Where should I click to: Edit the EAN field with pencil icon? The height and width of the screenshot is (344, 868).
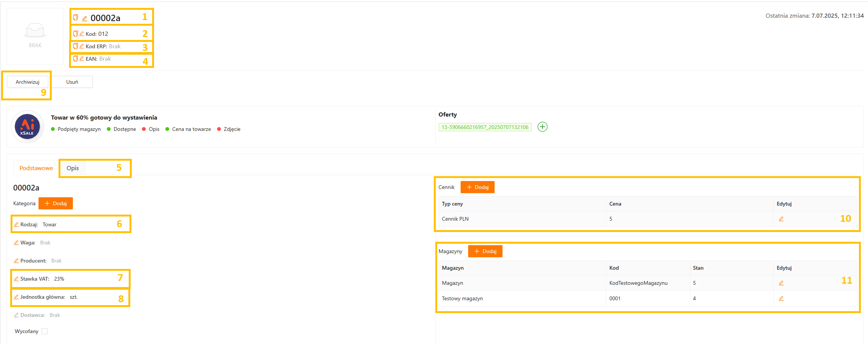tap(82, 59)
